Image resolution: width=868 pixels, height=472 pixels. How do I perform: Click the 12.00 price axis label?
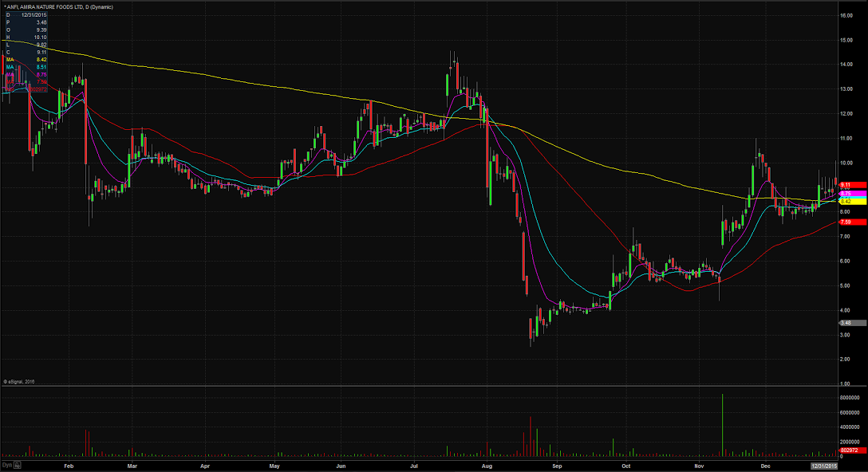[846, 113]
